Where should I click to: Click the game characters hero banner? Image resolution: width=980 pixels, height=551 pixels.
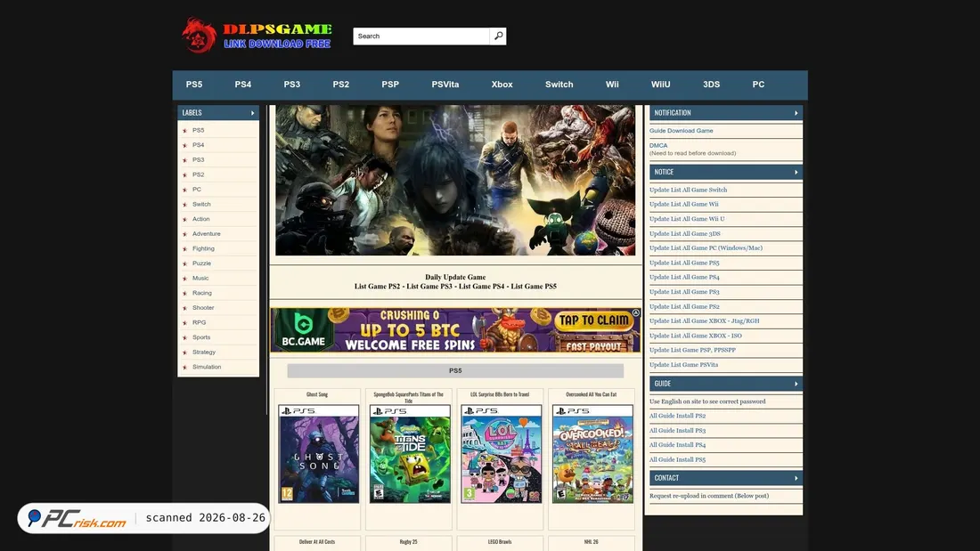pos(455,180)
